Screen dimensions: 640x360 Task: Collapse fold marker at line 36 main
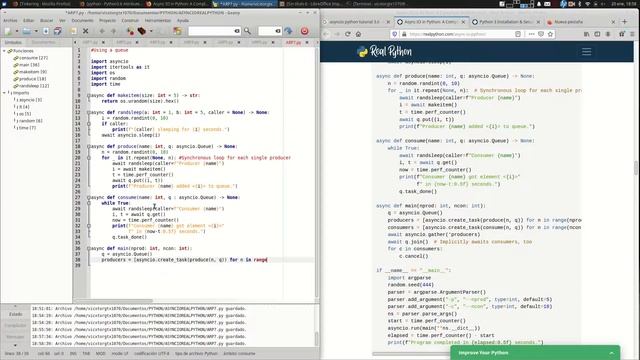[89, 248]
